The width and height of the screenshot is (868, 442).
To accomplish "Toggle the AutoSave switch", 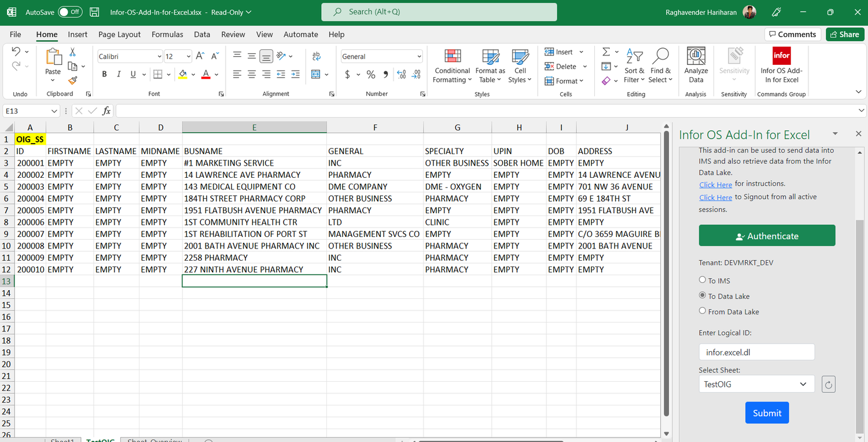I will [x=70, y=12].
